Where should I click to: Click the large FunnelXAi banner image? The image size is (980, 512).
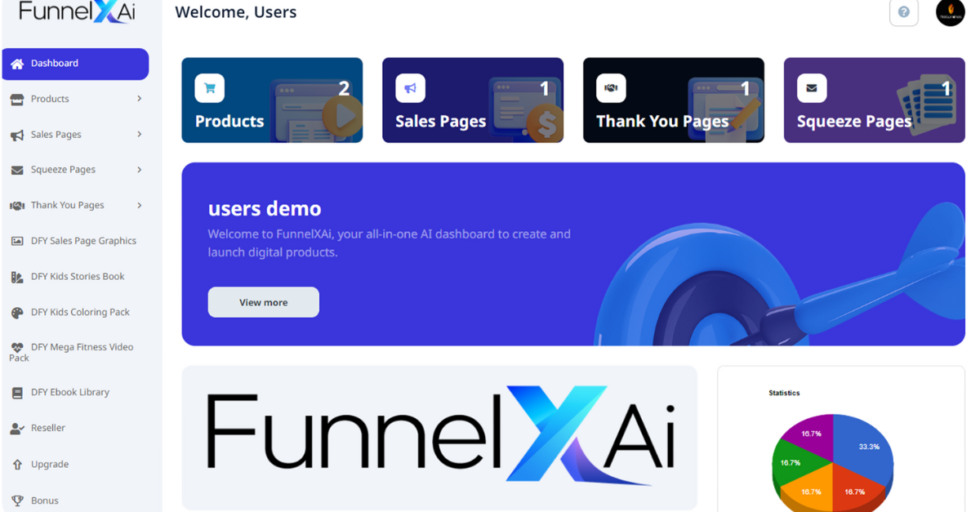[439, 438]
